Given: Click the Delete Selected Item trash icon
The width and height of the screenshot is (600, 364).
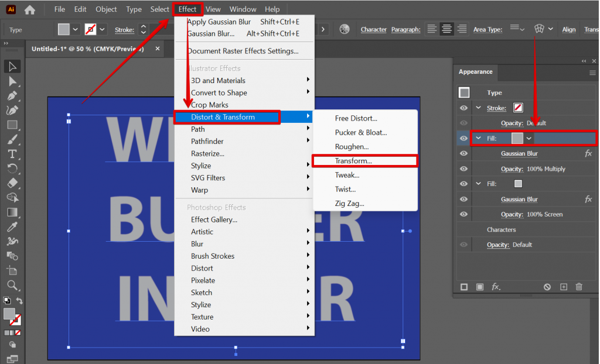Looking at the screenshot, I should pyautogui.click(x=579, y=286).
